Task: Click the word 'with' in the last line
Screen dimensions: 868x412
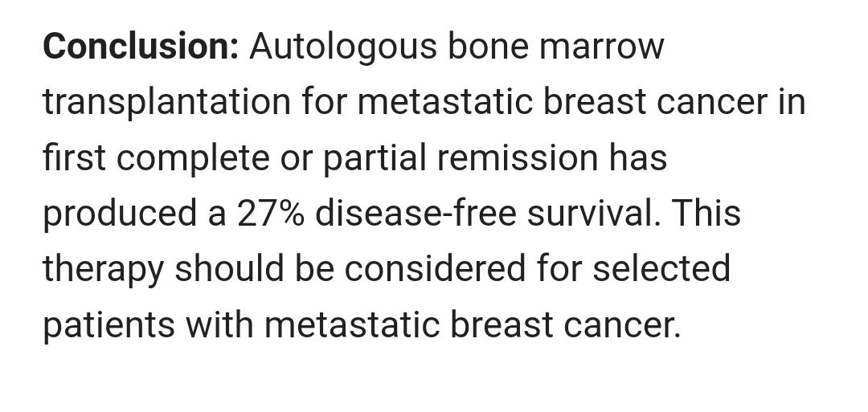Action: pos(219,323)
